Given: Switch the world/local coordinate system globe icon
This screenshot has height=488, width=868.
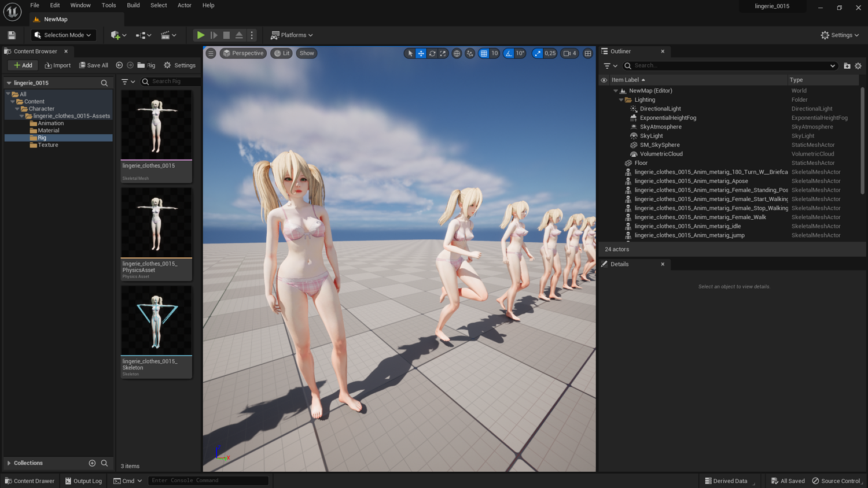Looking at the screenshot, I should 457,53.
